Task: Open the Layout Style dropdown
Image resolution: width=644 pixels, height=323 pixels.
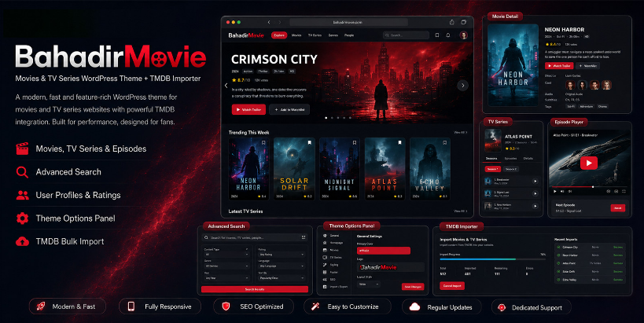Action: click(x=369, y=284)
